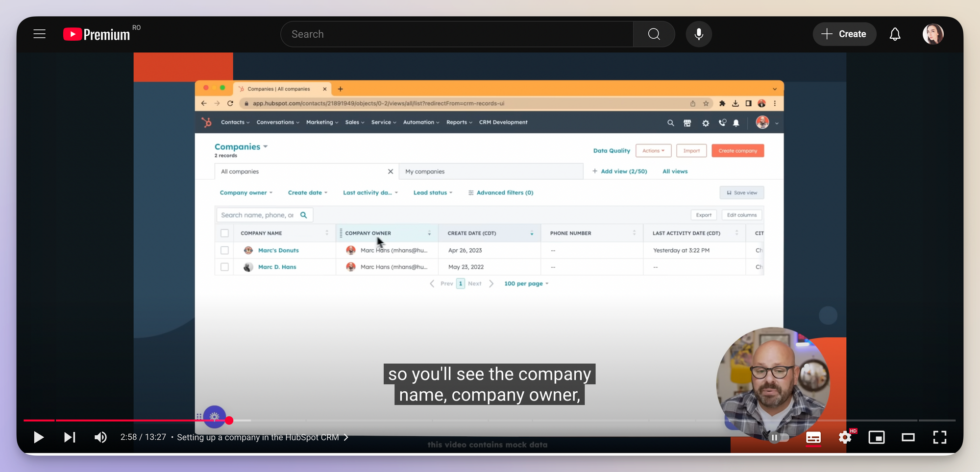
Task: Enter full screen mode
Action: [939, 437]
